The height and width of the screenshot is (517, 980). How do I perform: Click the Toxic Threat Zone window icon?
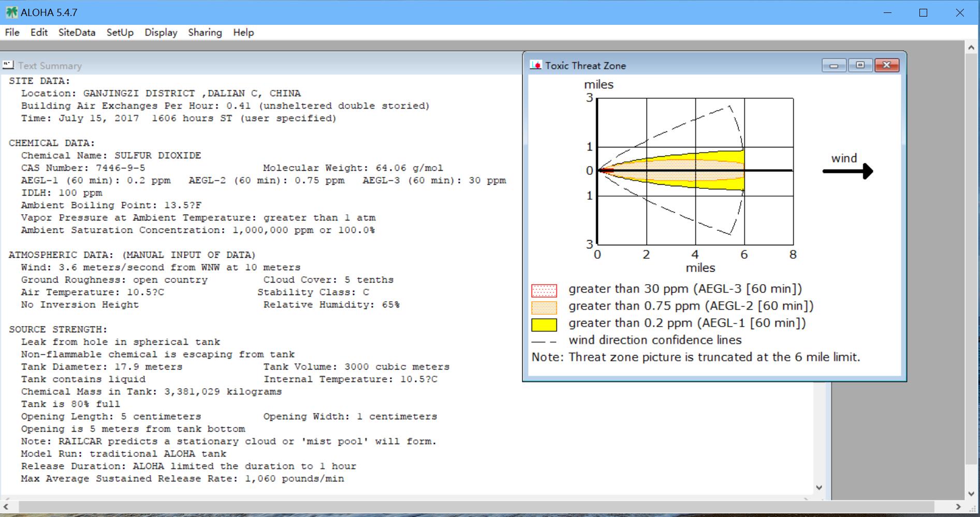[x=536, y=65]
